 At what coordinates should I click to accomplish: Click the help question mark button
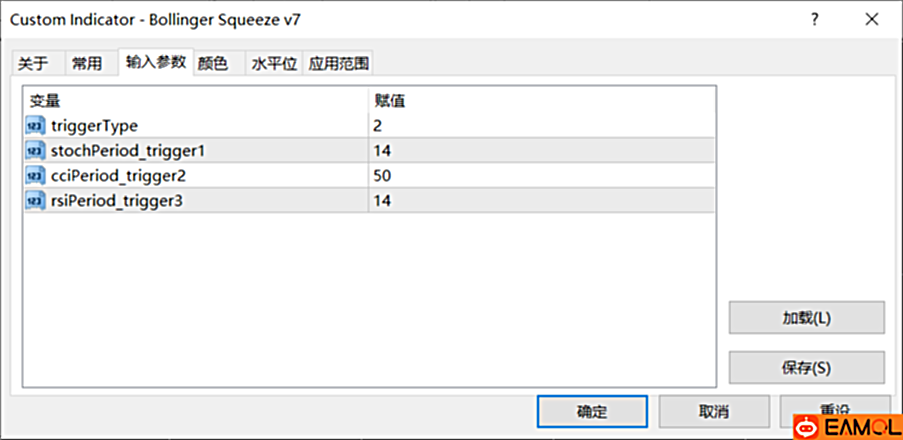tap(817, 20)
